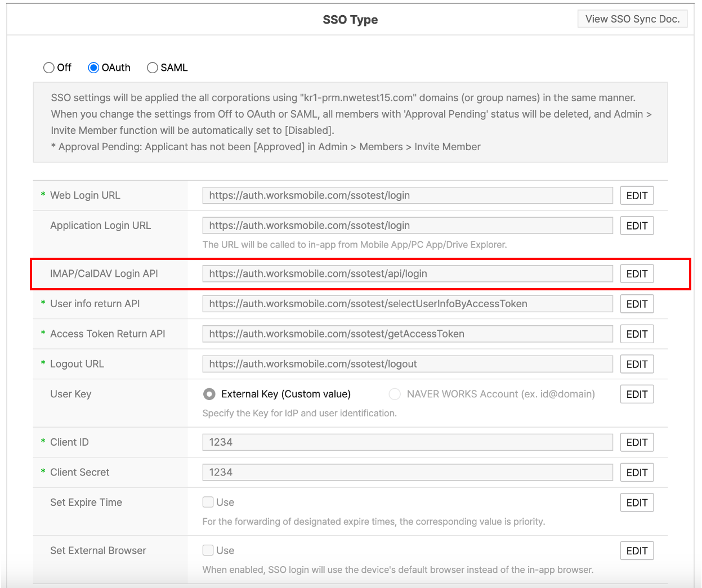
Task: Click EDIT for User info return API
Action: [637, 304]
